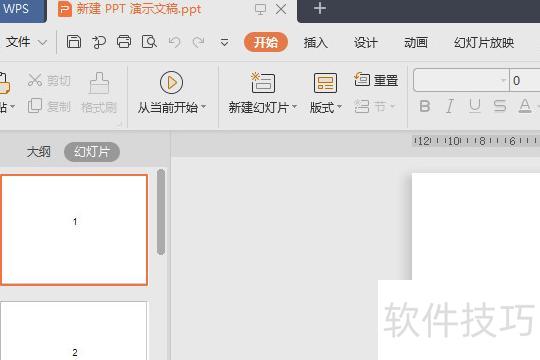Select the 幻灯片 panel tab
Image resolution: width=540 pixels, height=360 pixels.
[92, 152]
